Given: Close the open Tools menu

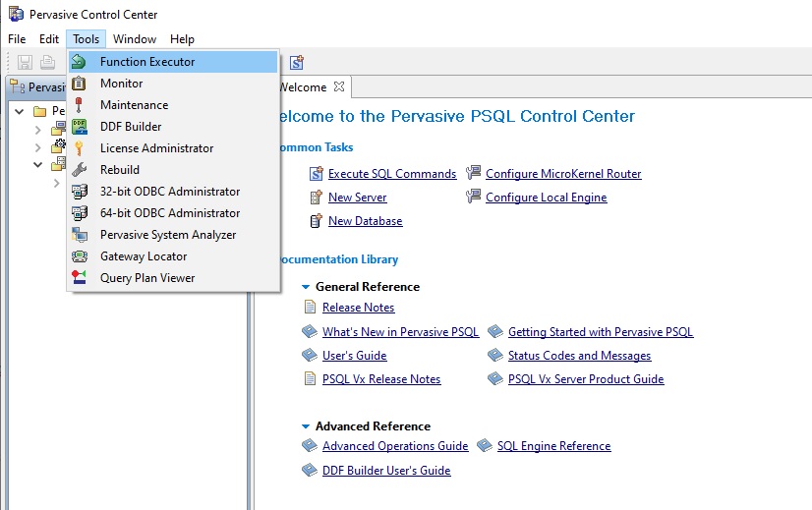Looking at the screenshot, I should [86, 39].
